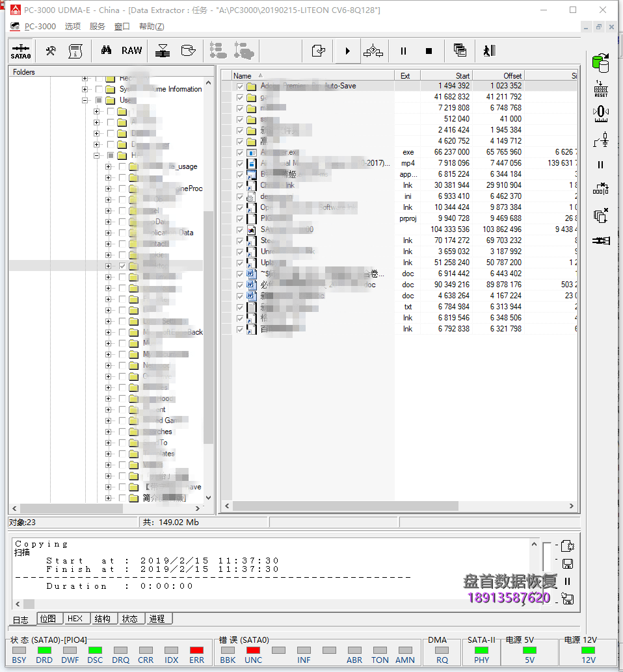Expand the Searches folder tree node
The width and height of the screenshot is (623, 672).
(108, 432)
